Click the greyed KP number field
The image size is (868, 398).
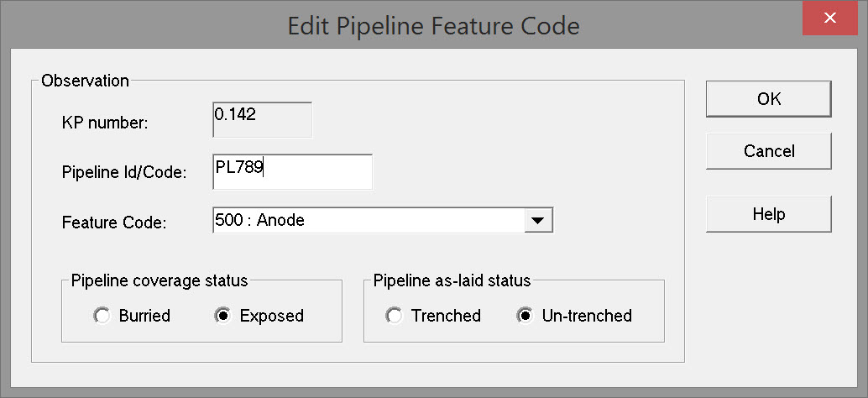click(x=263, y=120)
